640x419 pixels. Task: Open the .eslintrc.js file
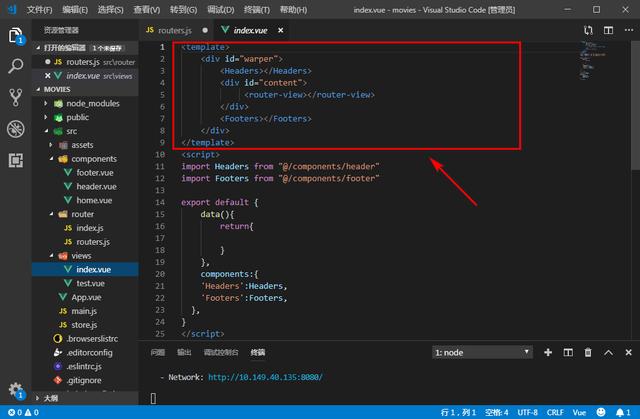pyautogui.click(x=84, y=366)
